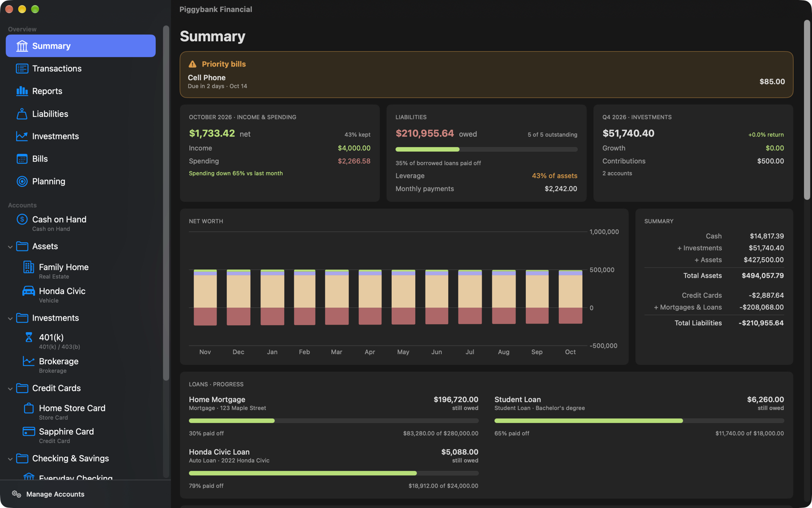812x508 pixels.
Task: Click the Brokerage chart icon
Action: (x=28, y=361)
